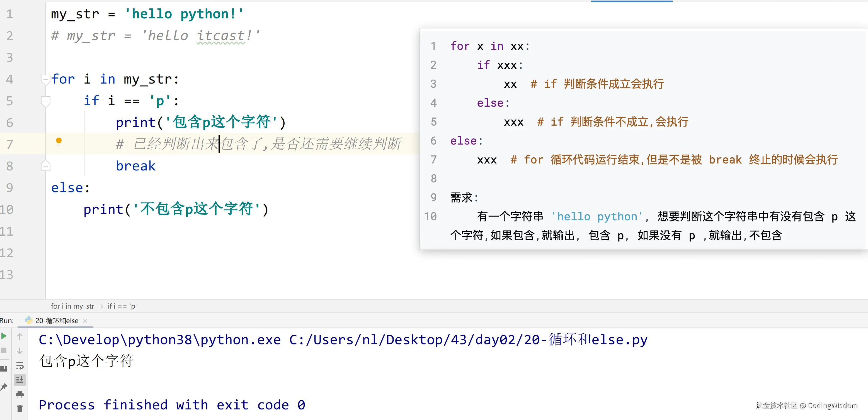Click the Down the stack trace arrow

[20, 351]
